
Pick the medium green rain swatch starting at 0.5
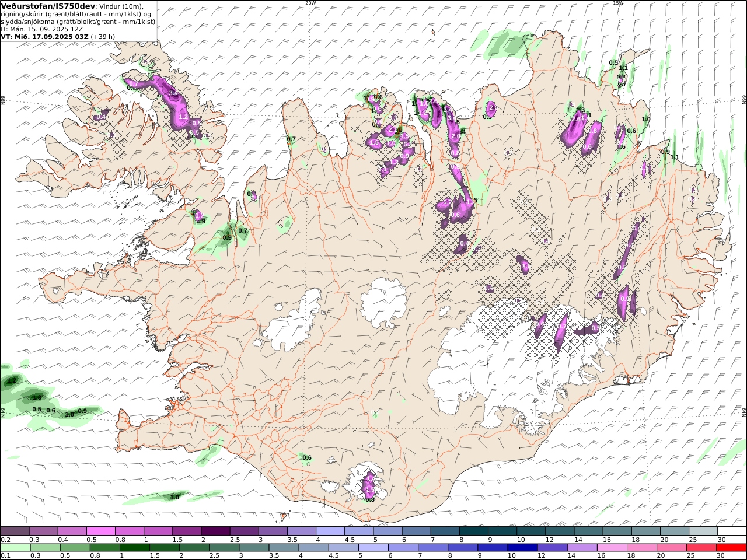[x=75, y=547]
